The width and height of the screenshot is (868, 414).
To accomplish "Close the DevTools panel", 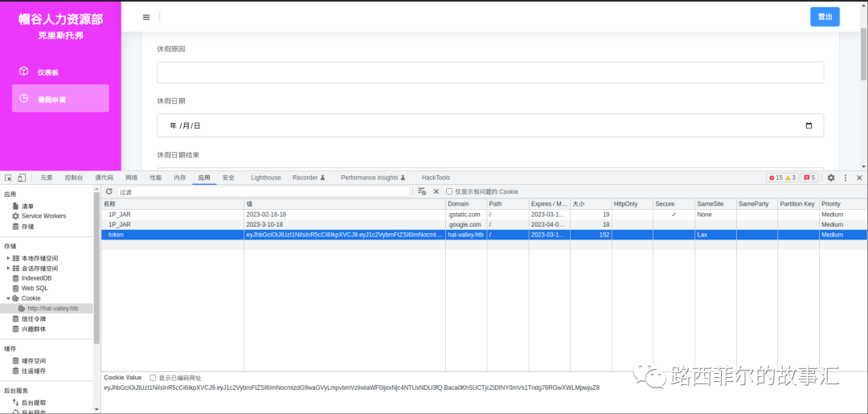I will click(x=859, y=178).
